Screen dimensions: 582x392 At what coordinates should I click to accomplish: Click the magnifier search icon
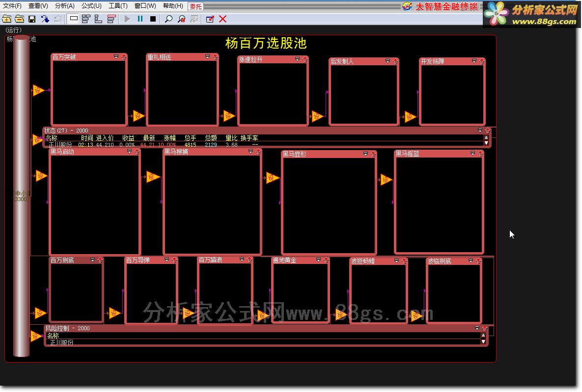[168, 19]
